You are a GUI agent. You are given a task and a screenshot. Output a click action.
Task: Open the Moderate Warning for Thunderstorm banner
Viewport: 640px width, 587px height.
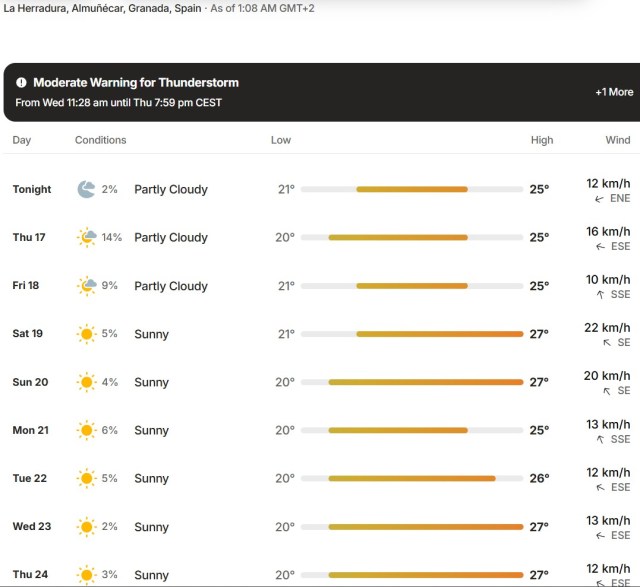[x=322, y=92]
